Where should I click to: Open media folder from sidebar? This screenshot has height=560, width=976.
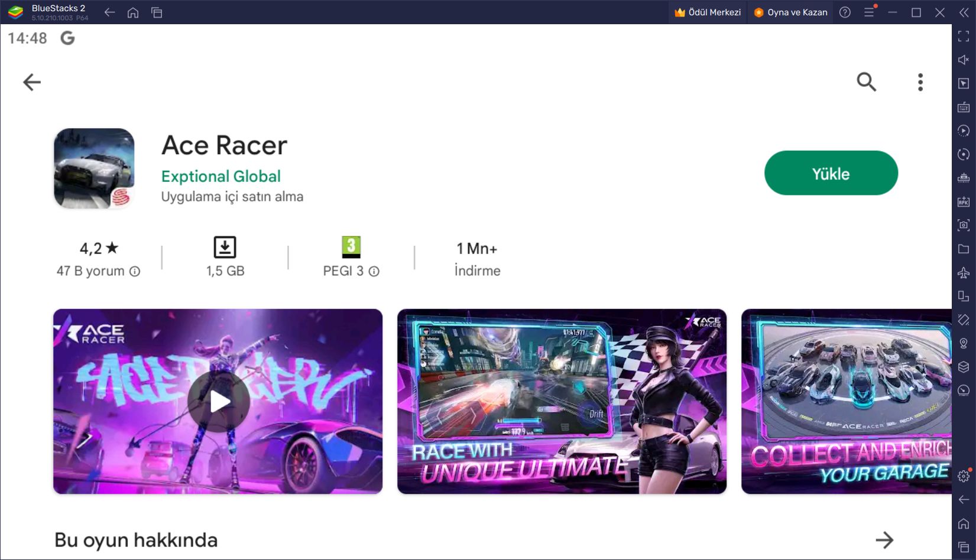point(964,249)
